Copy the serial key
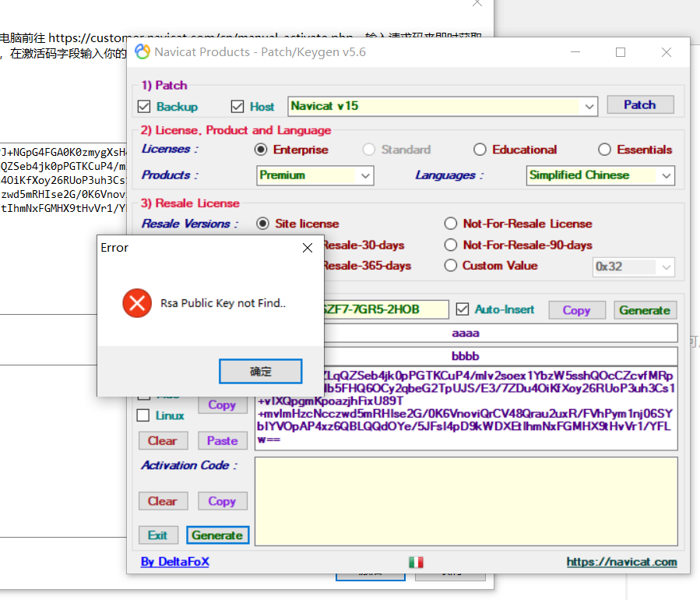This screenshot has height=600, width=700. point(577,310)
